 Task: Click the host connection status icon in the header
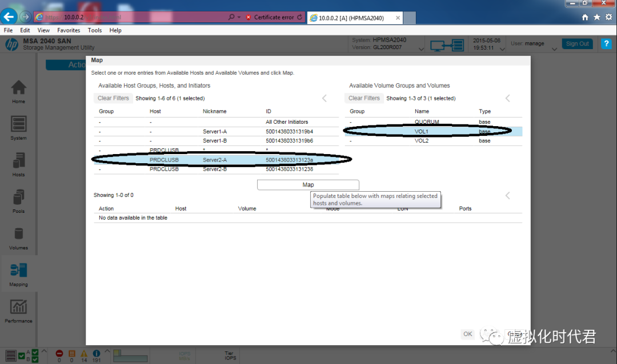pos(447,45)
